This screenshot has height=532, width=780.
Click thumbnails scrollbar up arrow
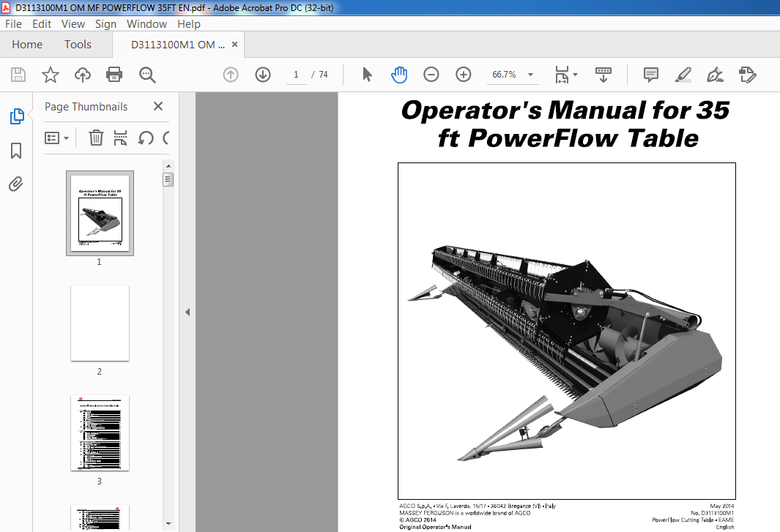[x=168, y=166]
